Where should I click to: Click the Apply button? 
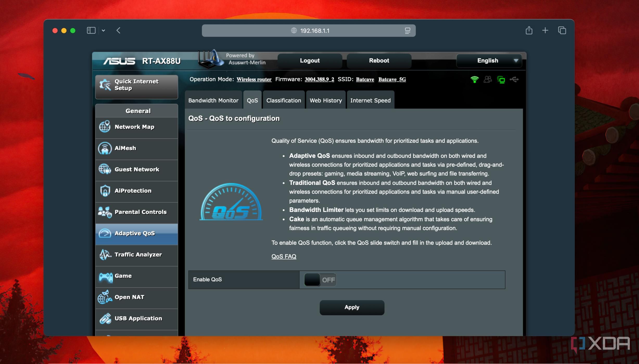pyautogui.click(x=352, y=307)
